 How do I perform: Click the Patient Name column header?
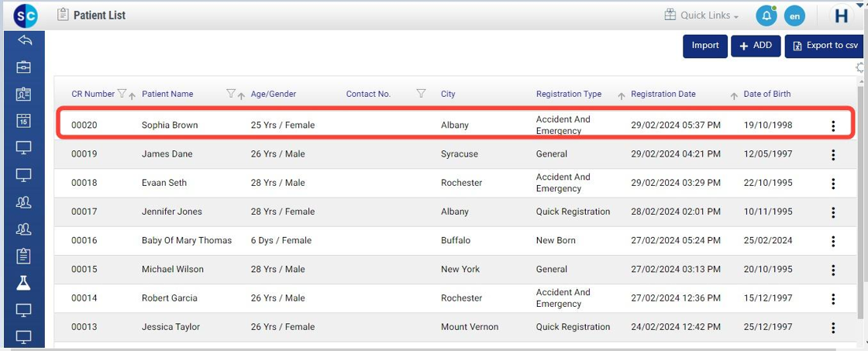(167, 94)
